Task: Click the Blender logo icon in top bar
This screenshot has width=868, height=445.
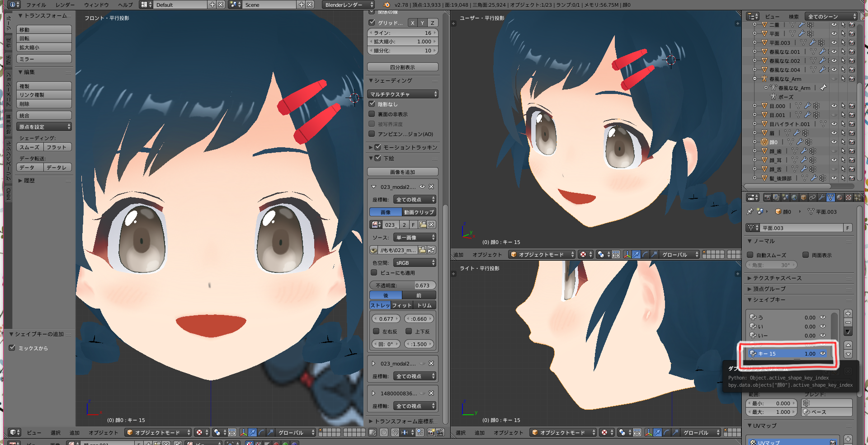Action: (x=387, y=5)
